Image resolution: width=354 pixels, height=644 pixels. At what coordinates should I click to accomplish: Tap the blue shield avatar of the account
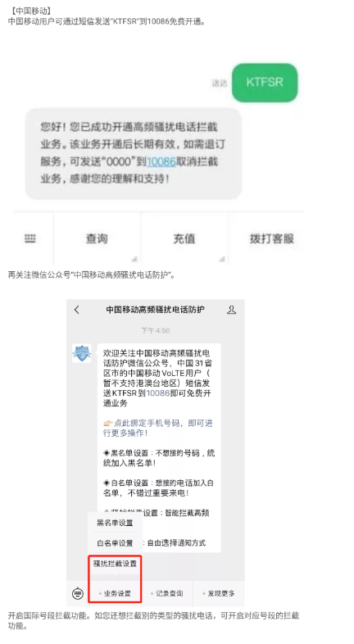pos(82,353)
